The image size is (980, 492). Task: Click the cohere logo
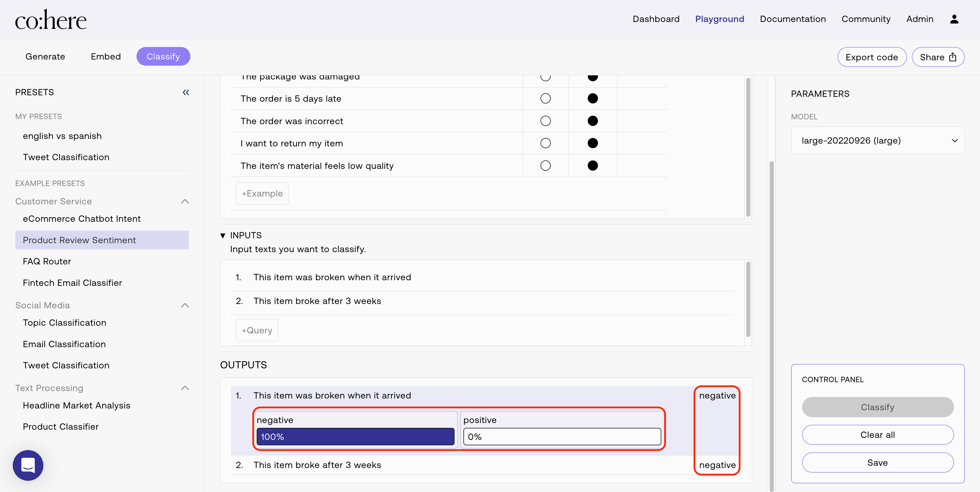tap(51, 20)
